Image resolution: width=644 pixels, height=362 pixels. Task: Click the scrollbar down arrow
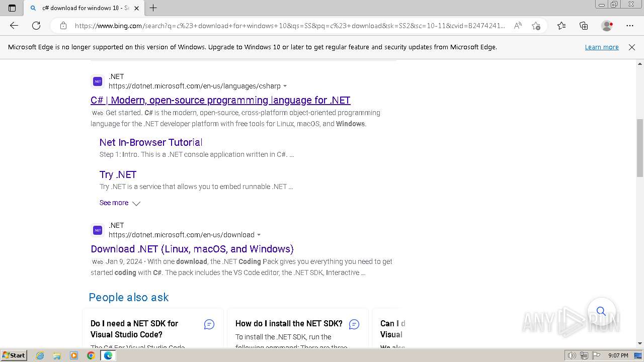click(x=640, y=344)
